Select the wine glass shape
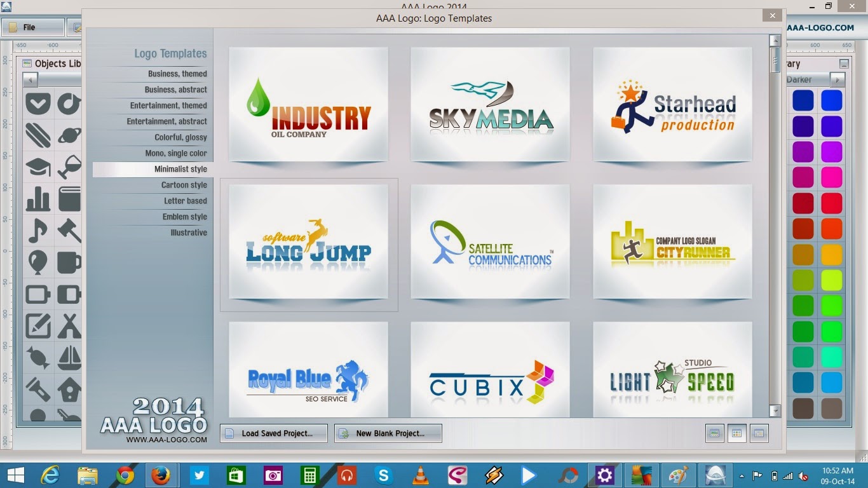Image resolution: width=868 pixels, height=488 pixels. pos(69,166)
